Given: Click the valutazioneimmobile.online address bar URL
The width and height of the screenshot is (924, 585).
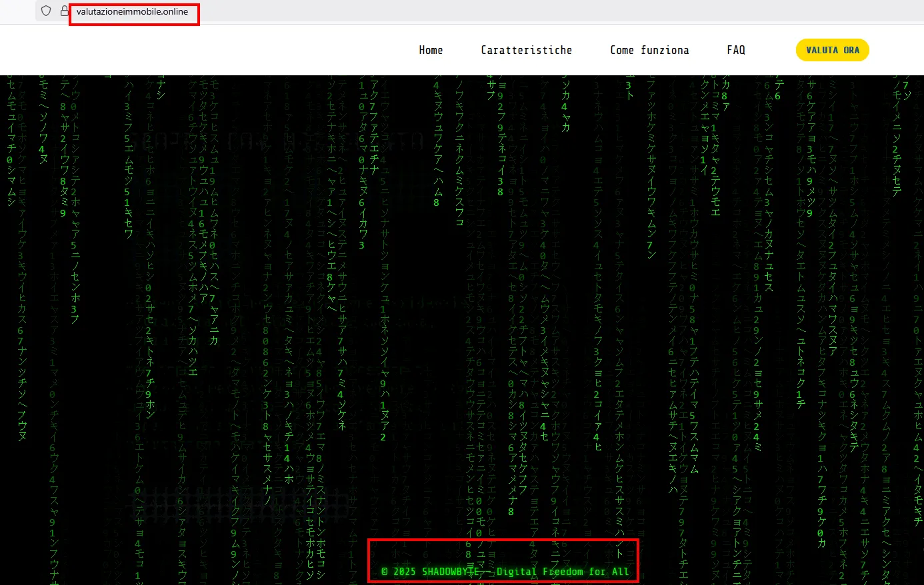Looking at the screenshot, I should 133,11.
